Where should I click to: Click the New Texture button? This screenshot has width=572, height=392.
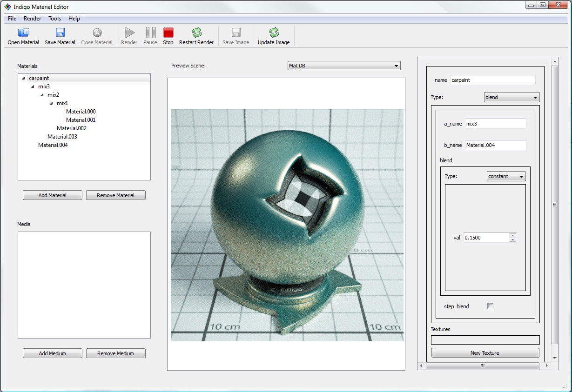point(485,353)
